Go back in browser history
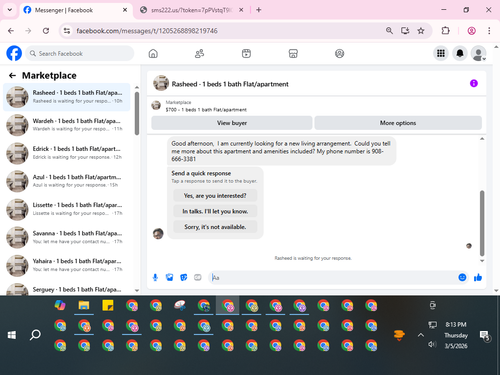Screen dimensions: 500x375 tap(11, 31)
